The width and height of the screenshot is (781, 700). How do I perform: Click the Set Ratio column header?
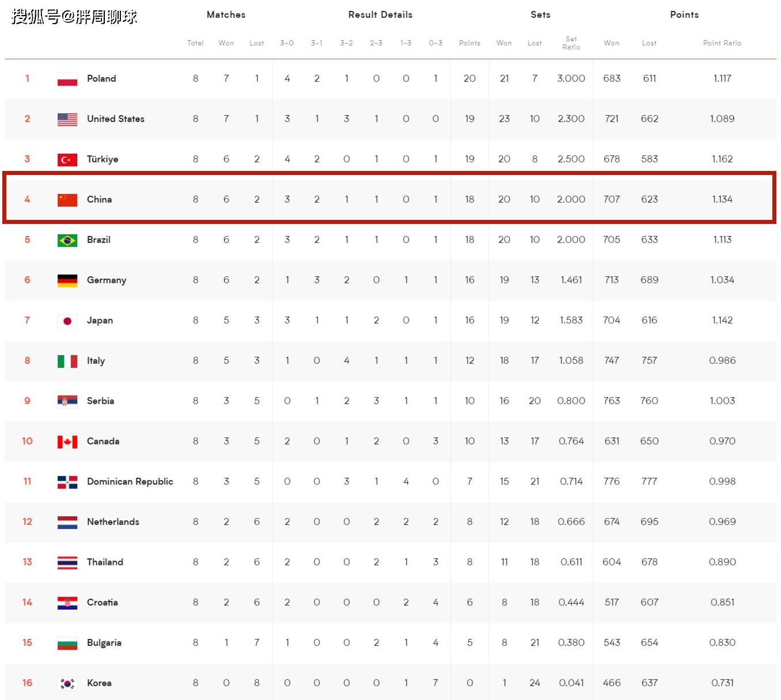[571, 43]
